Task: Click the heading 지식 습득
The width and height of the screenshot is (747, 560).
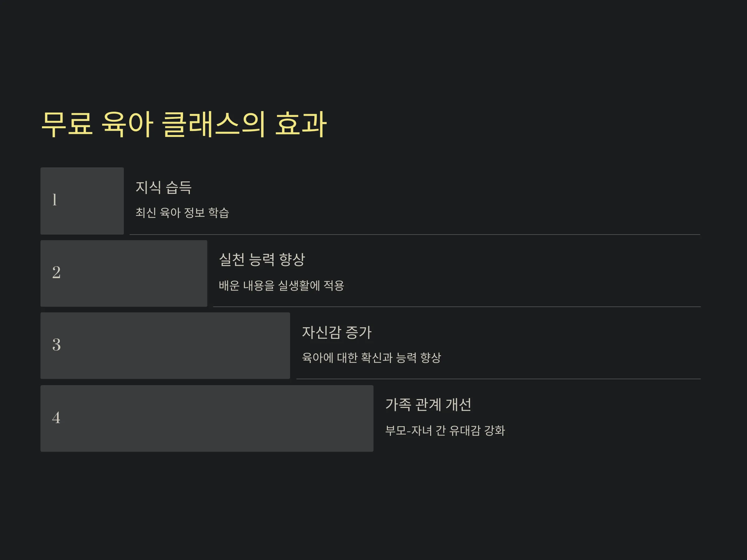Action: 163,187
